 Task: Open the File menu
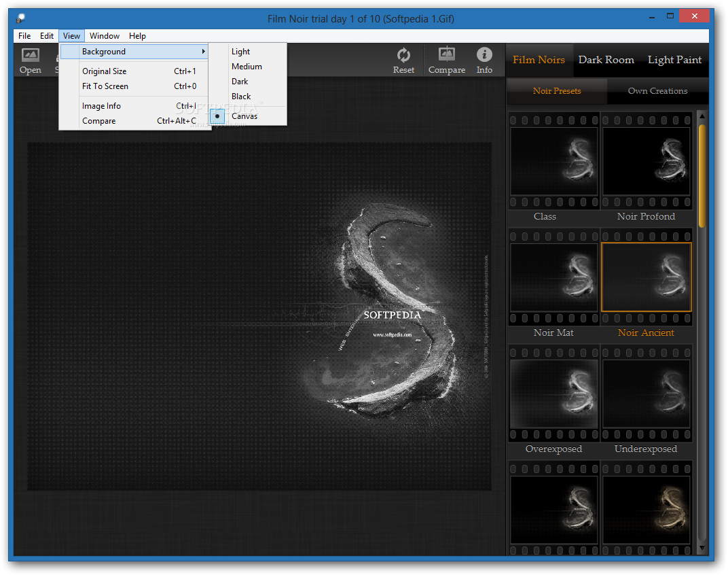pyautogui.click(x=24, y=36)
